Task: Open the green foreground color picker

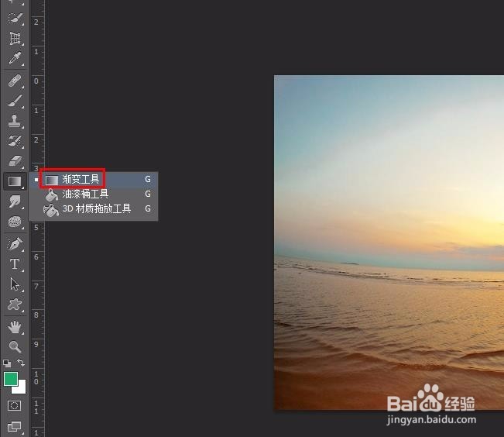Action: tap(11, 379)
